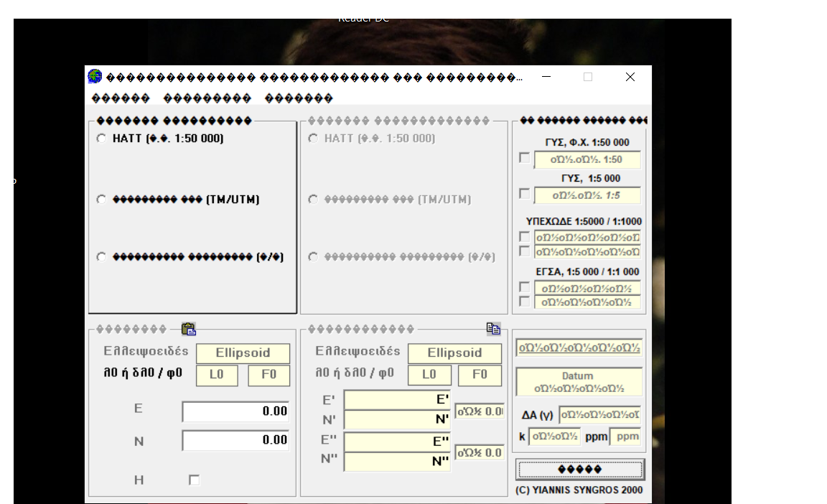Check the second ΕΓΣΑ 1:5 000 checkbox
The image size is (827, 504).
coord(525,302)
